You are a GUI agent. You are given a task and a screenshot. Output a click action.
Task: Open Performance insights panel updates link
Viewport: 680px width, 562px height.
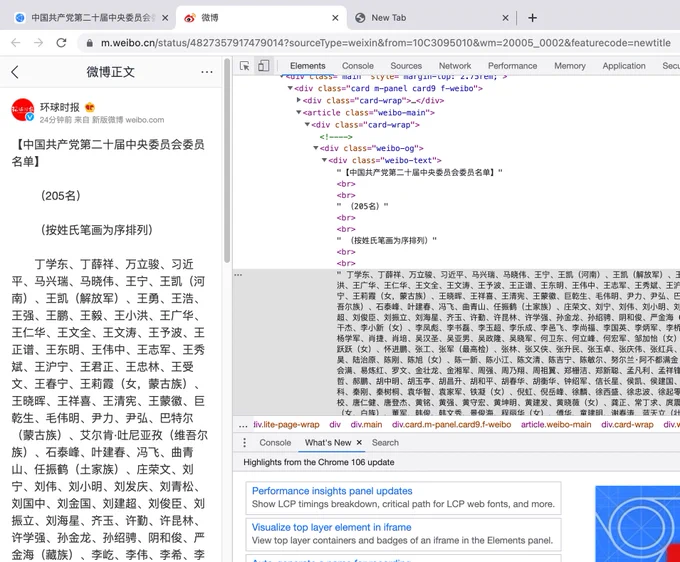332,491
